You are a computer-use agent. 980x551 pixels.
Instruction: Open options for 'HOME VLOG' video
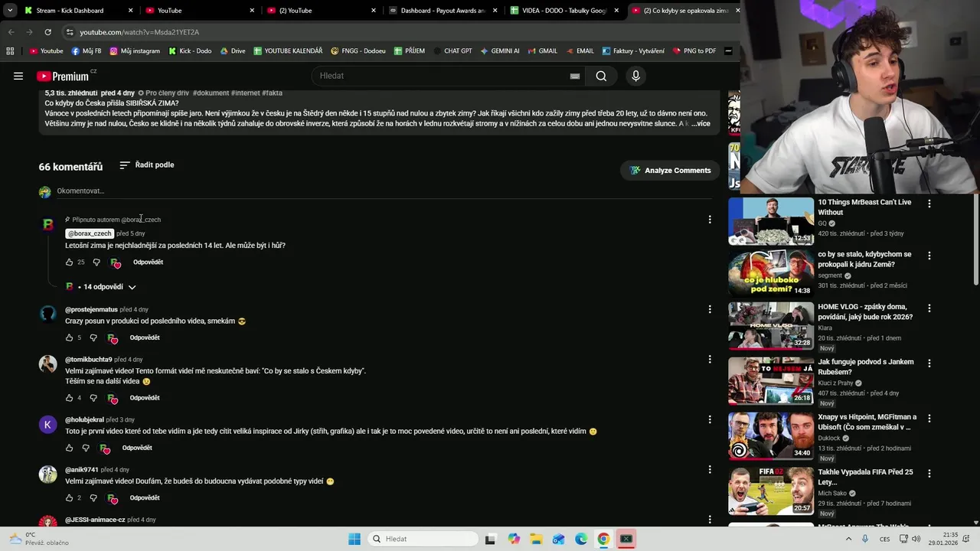(x=929, y=308)
